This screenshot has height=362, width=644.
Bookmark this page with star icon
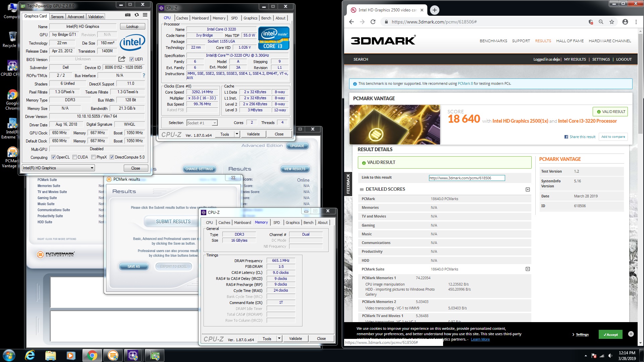612,22
